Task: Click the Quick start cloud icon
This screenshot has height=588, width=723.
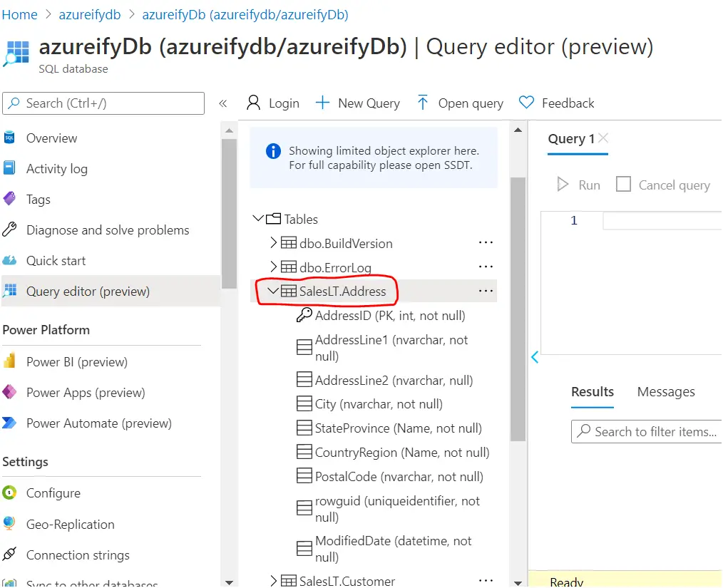Action: tap(9, 260)
